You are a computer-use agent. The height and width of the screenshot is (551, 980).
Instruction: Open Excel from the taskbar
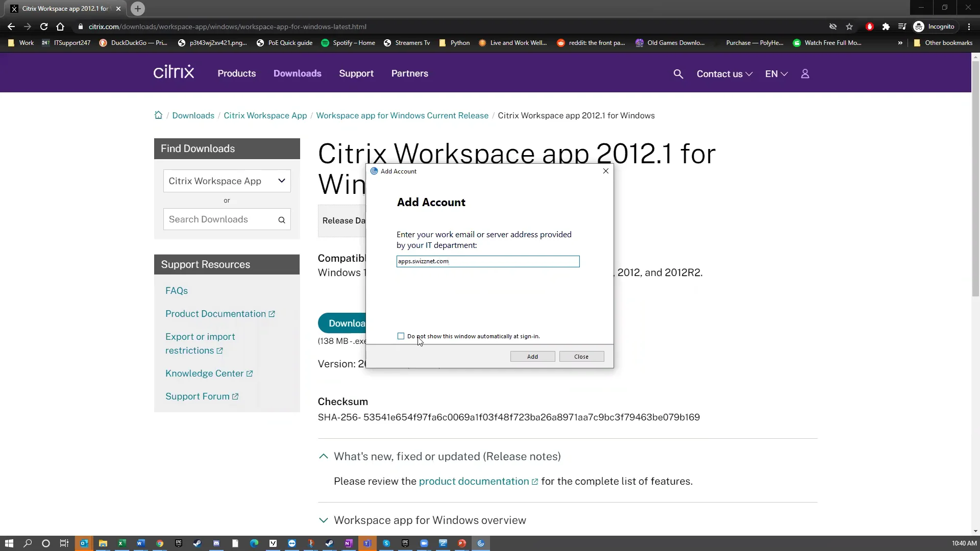point(122,543)
